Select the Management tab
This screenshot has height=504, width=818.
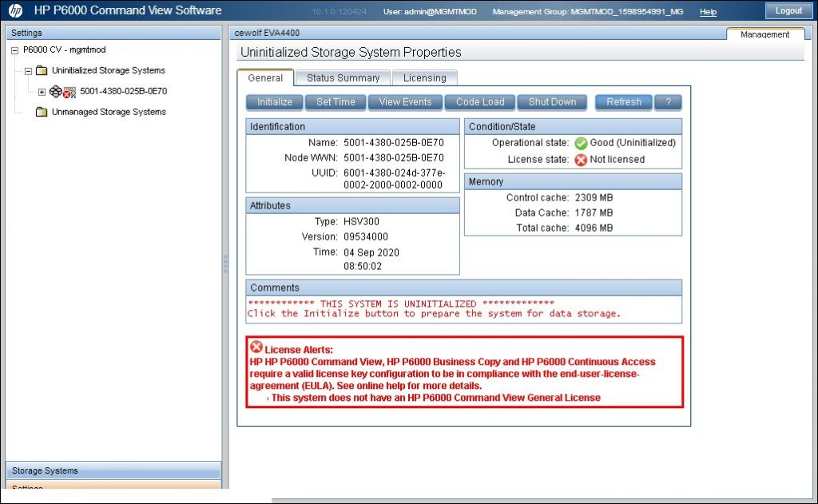tap(764, 34)
